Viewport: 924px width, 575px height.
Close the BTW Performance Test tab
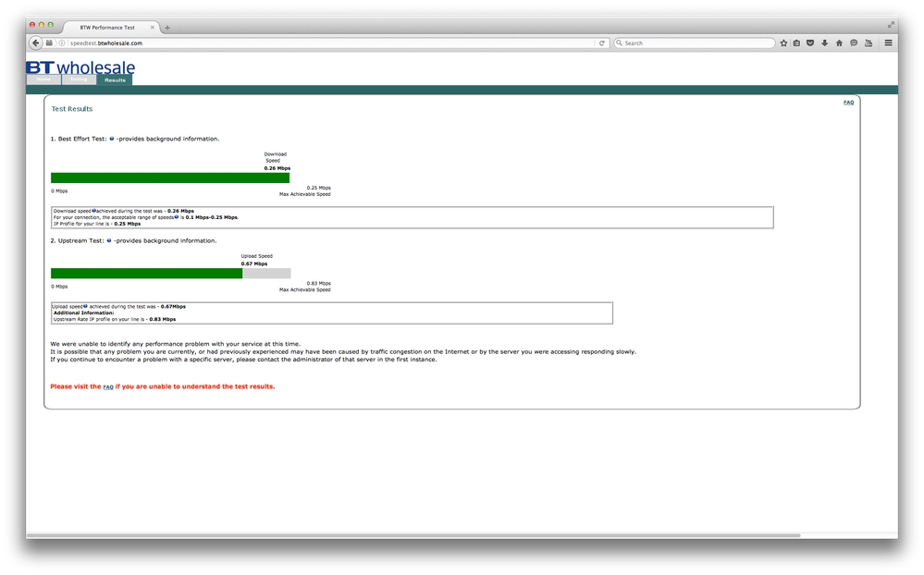153,27
